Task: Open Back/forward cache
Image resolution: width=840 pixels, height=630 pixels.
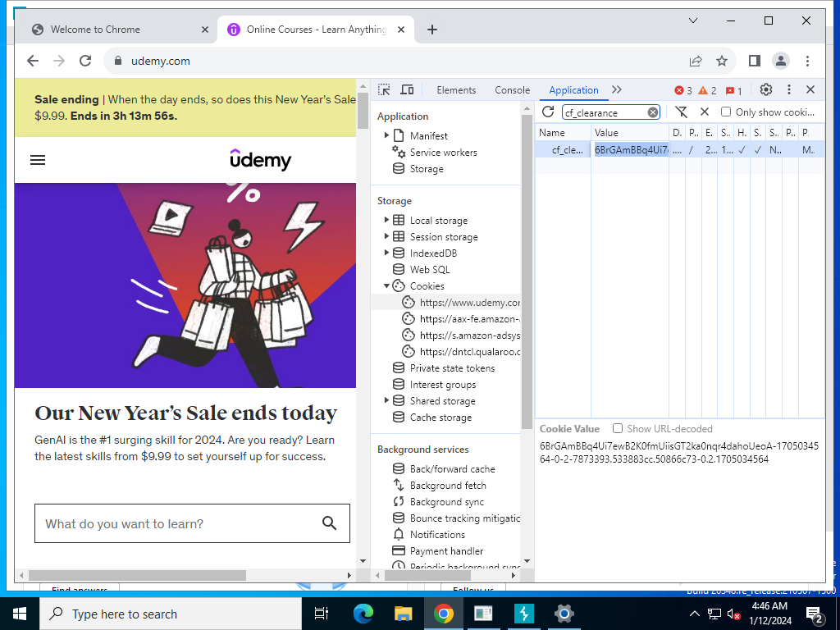Action: 452,468
